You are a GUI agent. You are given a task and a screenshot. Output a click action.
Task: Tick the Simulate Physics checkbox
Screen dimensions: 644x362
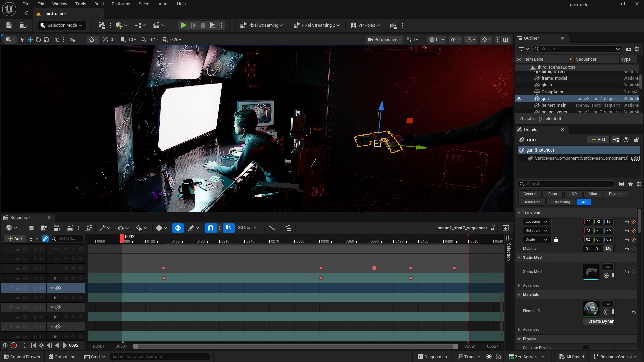coord(586,348)
